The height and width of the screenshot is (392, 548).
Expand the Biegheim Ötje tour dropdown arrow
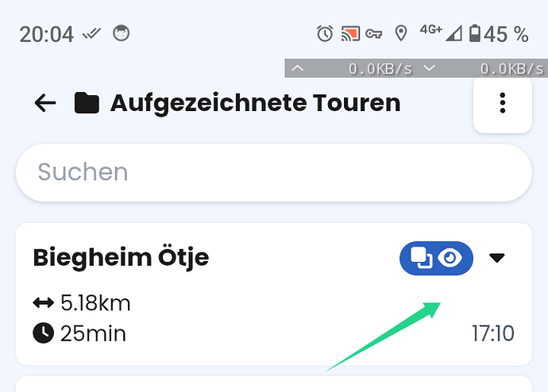(x=496, y=258)
